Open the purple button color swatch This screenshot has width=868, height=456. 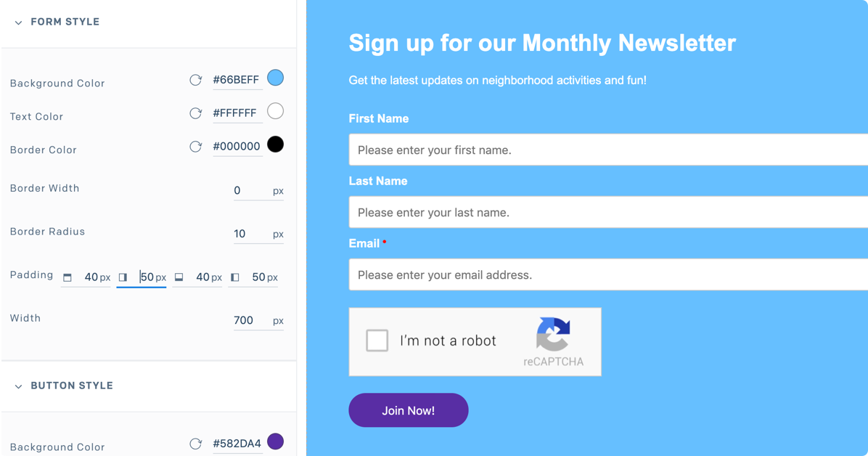click(x=275, y=441)
